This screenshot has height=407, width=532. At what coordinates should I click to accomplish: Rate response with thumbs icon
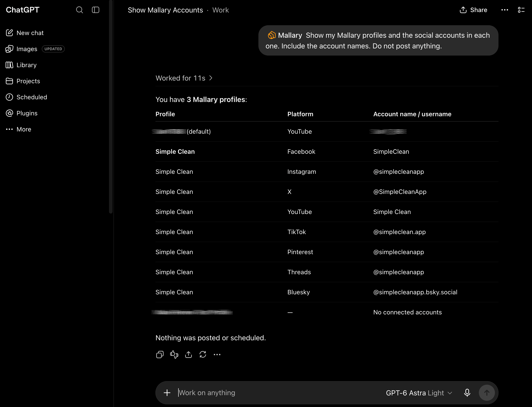pyautogui.click(x=174, y=354)
